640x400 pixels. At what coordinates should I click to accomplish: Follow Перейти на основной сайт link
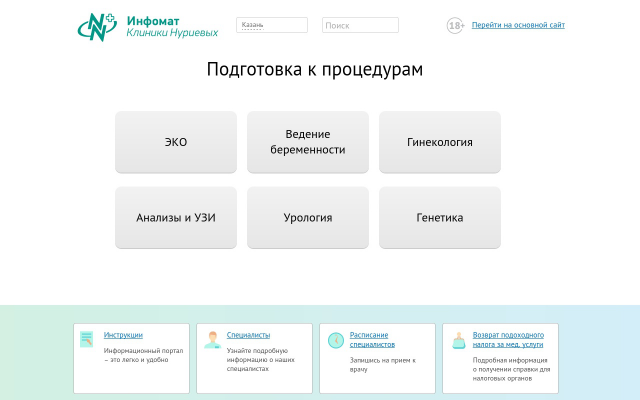click(518, 25)
